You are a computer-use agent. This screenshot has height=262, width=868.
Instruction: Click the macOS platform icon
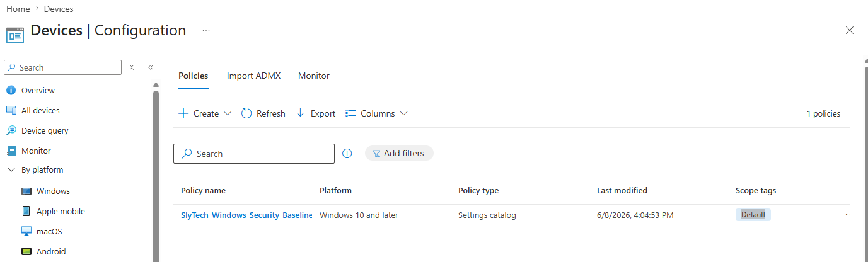pyautogui.click(x=26, y=231)
